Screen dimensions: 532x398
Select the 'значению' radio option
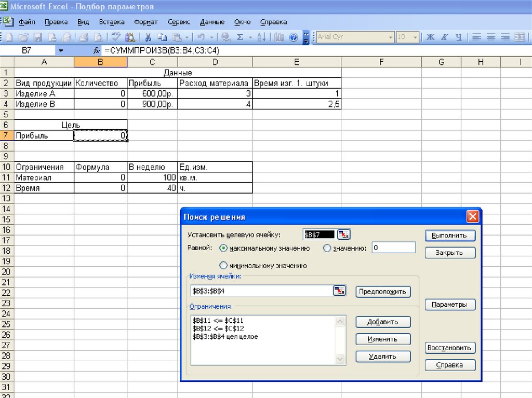click(x=327, y=248)
